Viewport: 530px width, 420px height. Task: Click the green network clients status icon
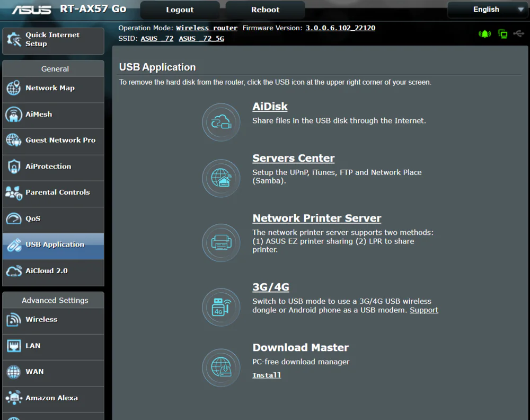[502, 34]
